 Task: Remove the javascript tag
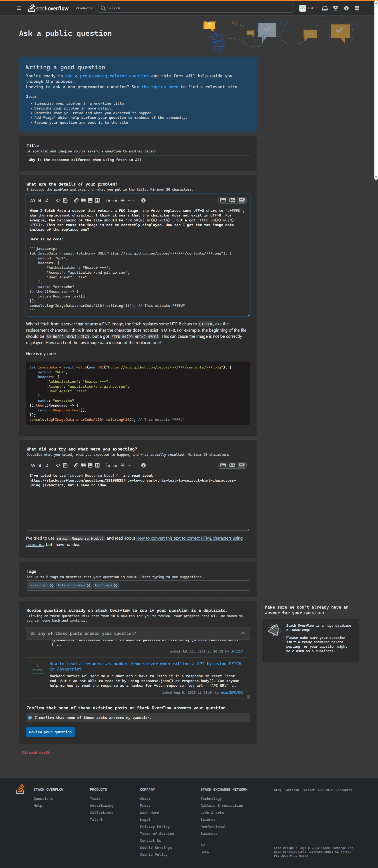click(52, 585)
